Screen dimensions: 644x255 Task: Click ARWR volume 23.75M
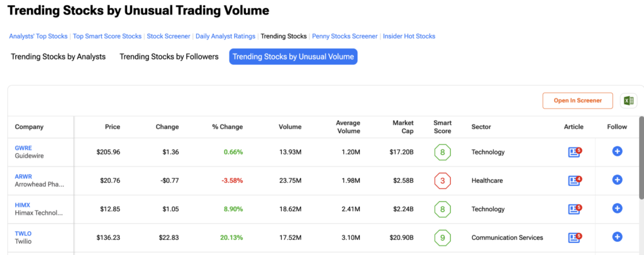coord(290,180)
